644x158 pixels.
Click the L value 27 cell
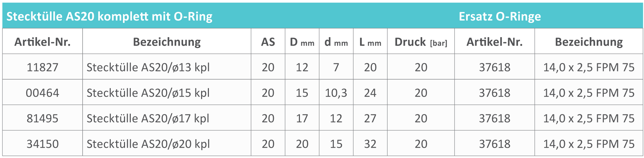tap(370, 118)
